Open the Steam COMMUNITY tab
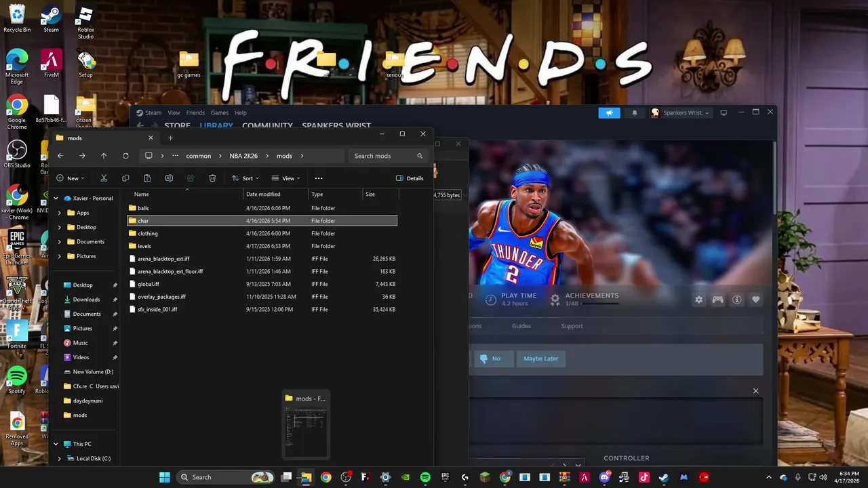The width and height of the screenshot is (868, 488). [x=267, y=125]
